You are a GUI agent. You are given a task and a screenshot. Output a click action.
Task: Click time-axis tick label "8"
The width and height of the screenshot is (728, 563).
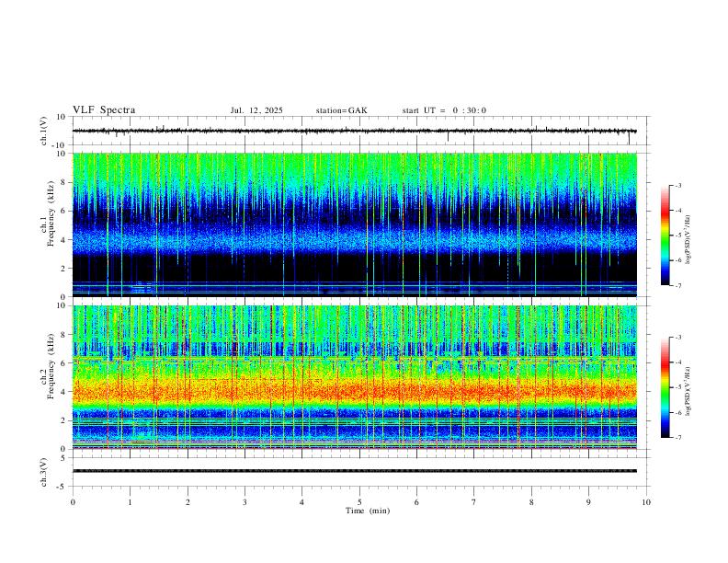point(531,502)
